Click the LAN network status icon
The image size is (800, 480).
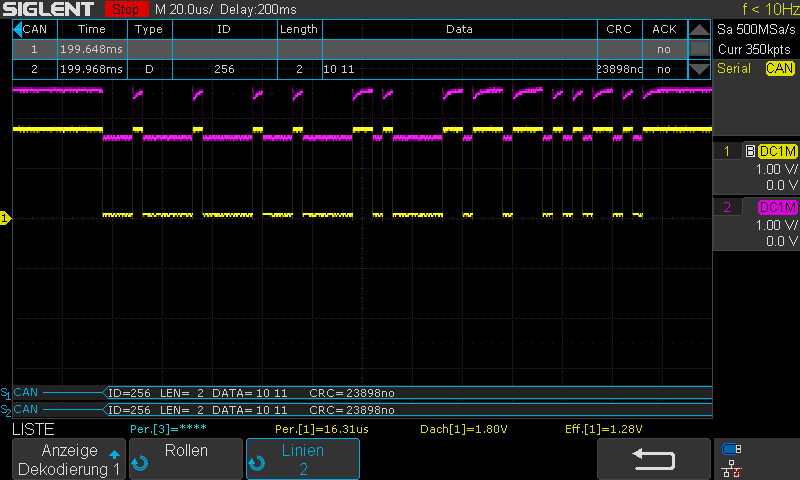point(732,468)
